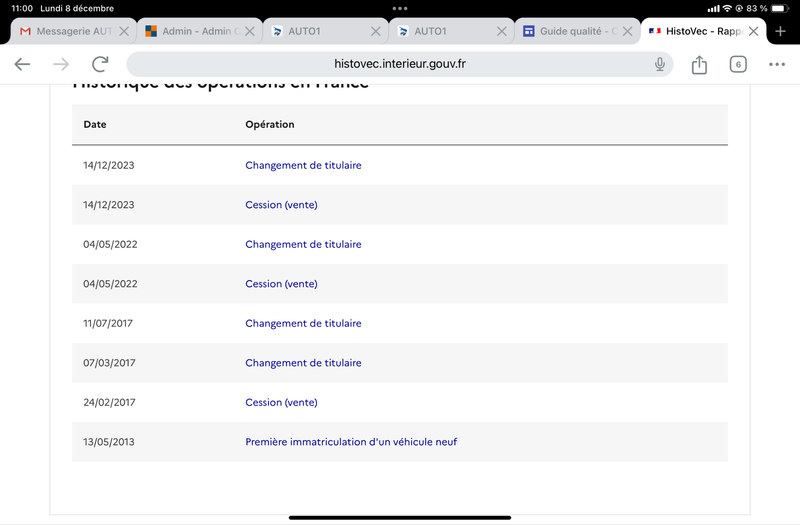Close the Guide qualité tab

[624, 31]
